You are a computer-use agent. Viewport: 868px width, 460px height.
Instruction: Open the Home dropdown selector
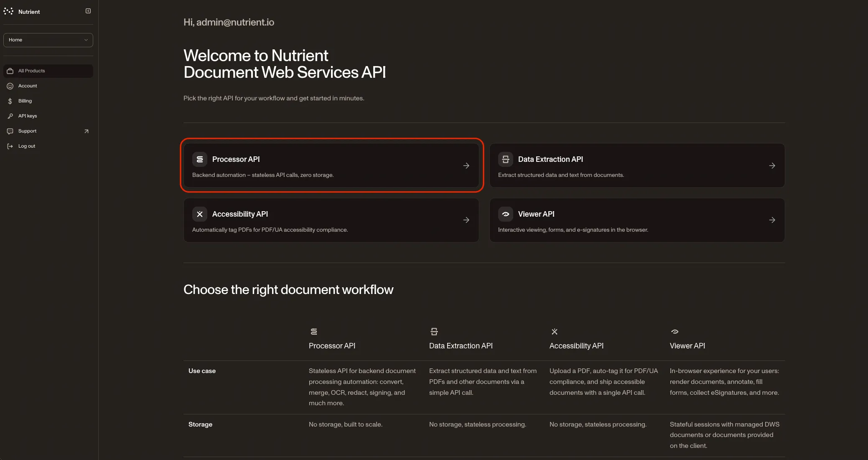click(x=48, y=40)
